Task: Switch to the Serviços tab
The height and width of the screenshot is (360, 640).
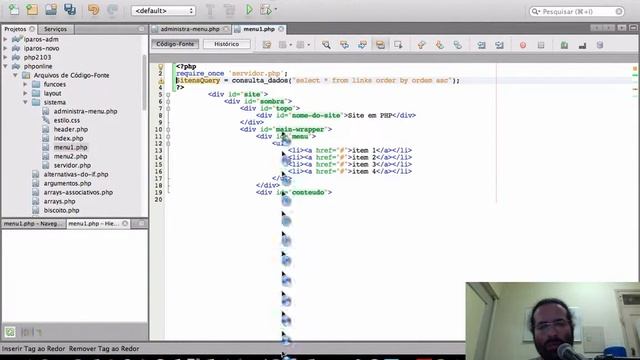Action: pyautogui.click(x=56, y=29)
